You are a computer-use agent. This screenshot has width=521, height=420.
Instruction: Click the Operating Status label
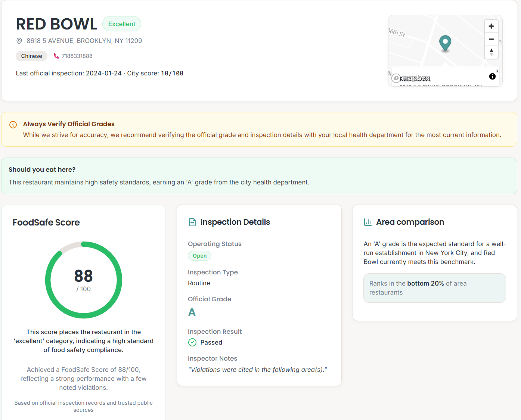[215, 244]
